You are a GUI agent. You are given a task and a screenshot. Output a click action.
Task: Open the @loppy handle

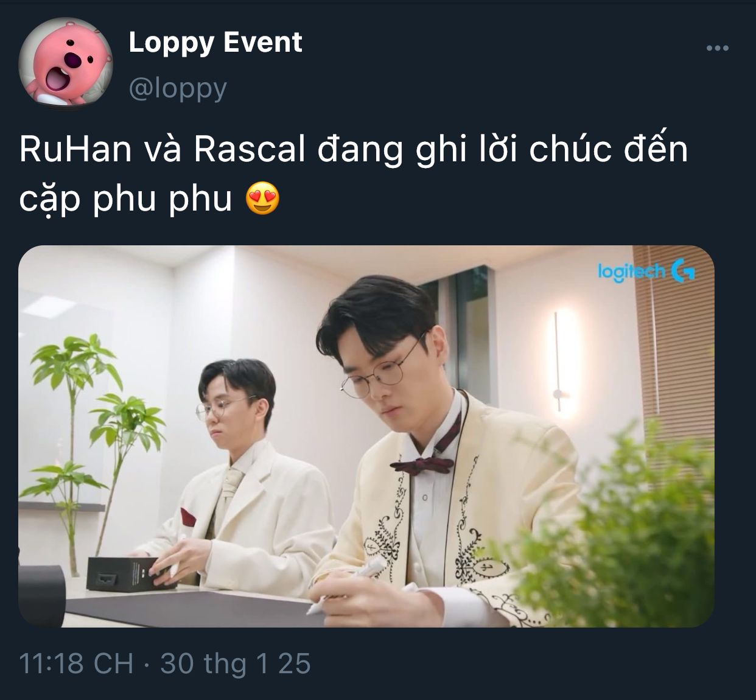pos(178,88)
